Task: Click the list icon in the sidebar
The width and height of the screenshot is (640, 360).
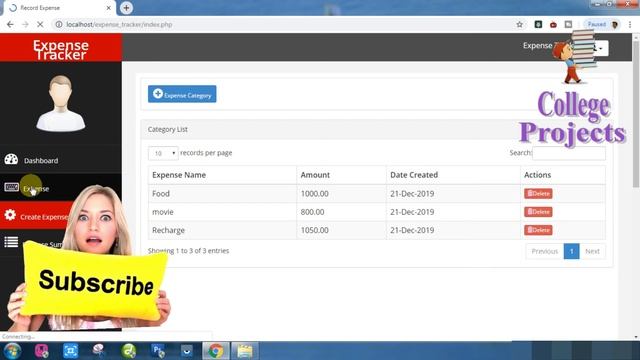Action: tap(11, 242)
